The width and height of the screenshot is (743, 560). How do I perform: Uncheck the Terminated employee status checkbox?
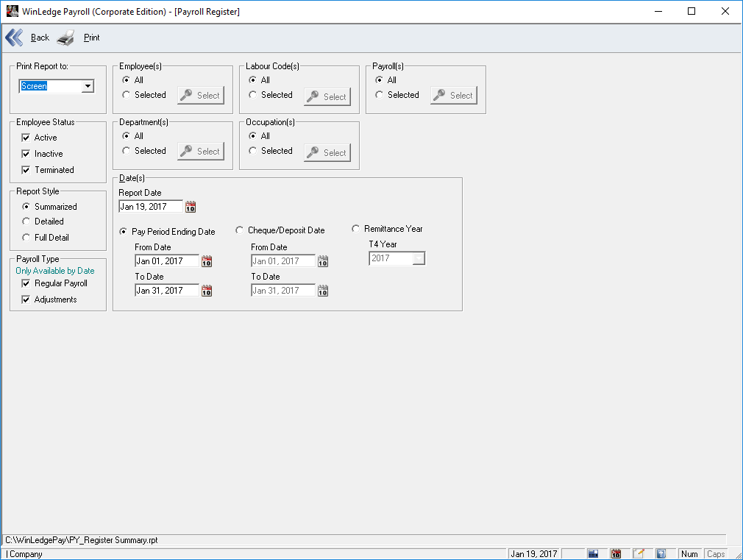pos(26,170)
